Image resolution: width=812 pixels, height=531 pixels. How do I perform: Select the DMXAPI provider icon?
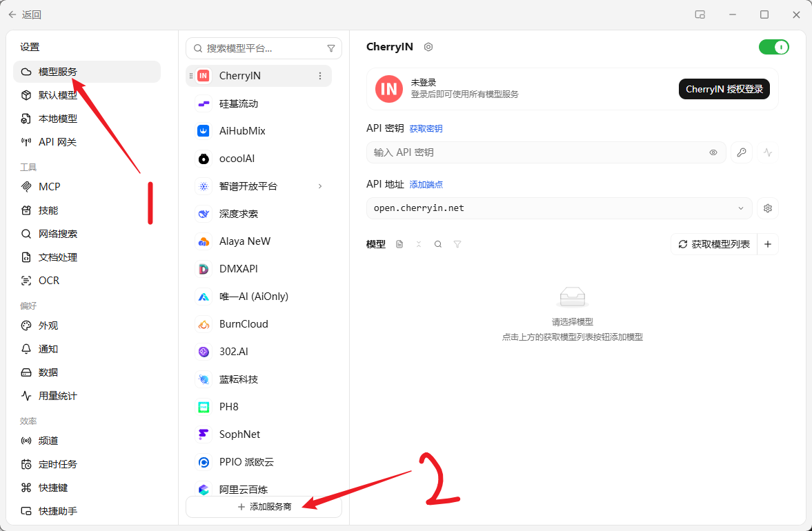point(204,269)
